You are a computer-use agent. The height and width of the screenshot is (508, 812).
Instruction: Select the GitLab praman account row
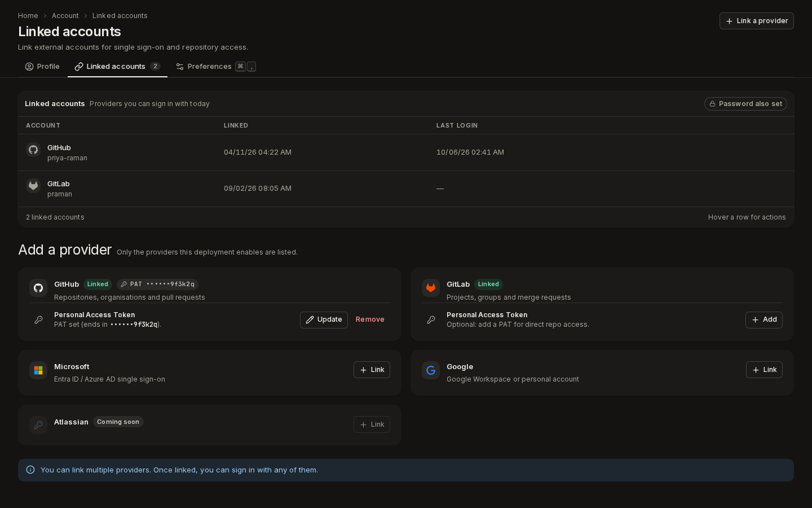pos(406,189)
